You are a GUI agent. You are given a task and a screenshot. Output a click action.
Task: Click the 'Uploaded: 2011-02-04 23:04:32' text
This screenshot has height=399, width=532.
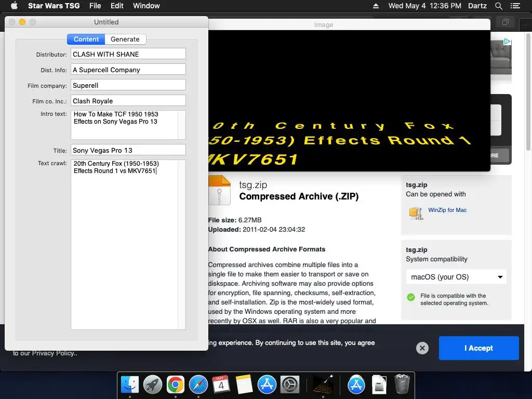click(257, 229)
